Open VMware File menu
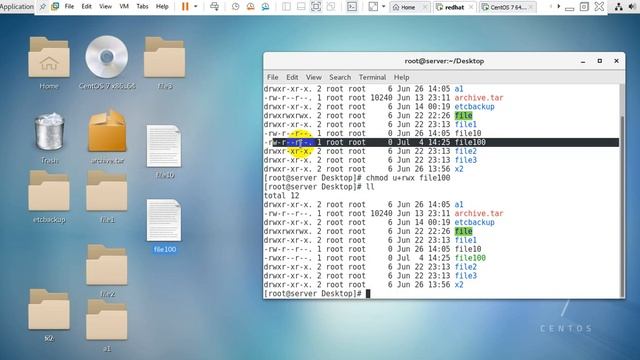 (x=69, y=7)
